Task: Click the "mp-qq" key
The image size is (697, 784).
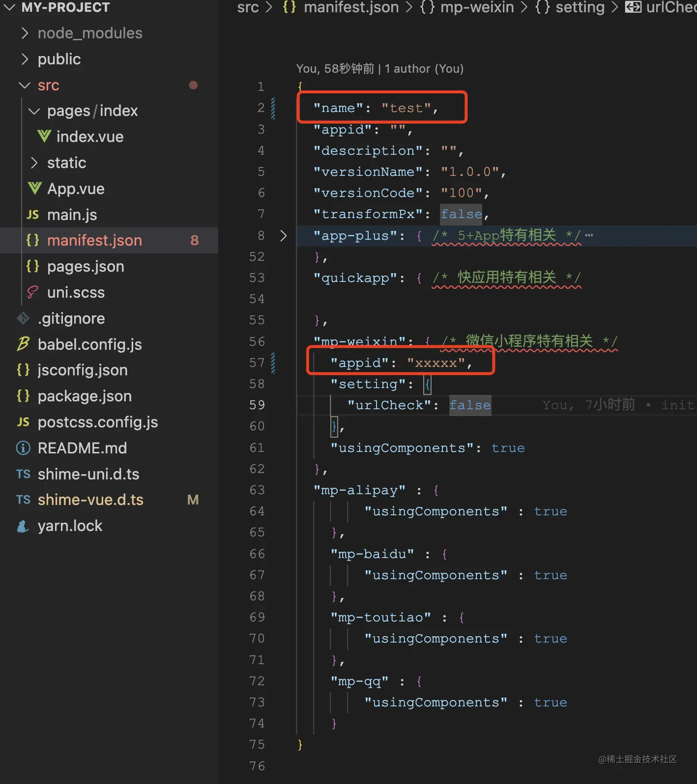Action: pos(359,681)
